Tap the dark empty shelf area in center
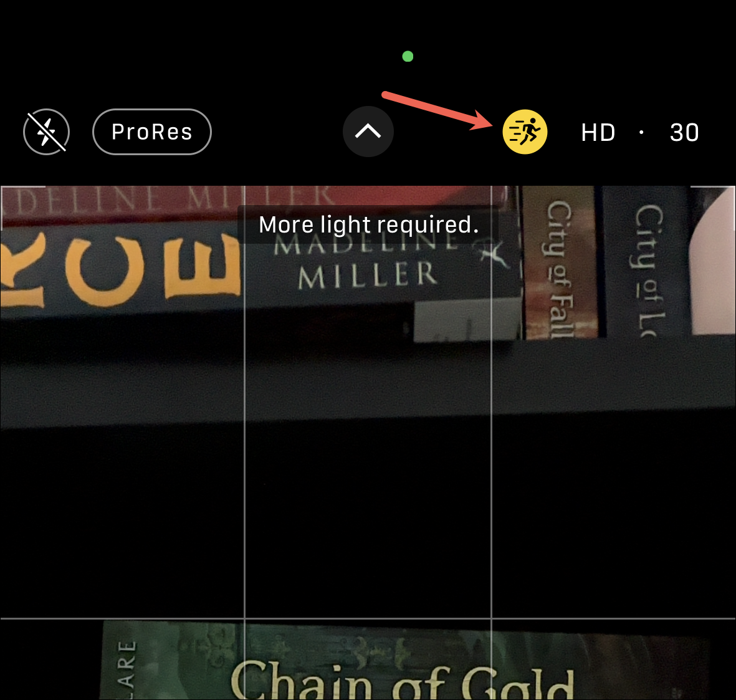Screen dimensions: 736x700 coord(368,517)
